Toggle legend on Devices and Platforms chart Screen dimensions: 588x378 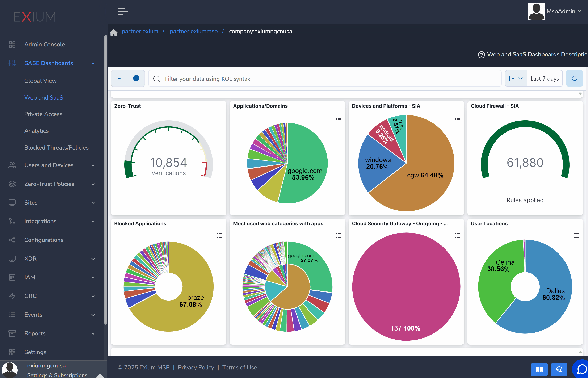457,118
